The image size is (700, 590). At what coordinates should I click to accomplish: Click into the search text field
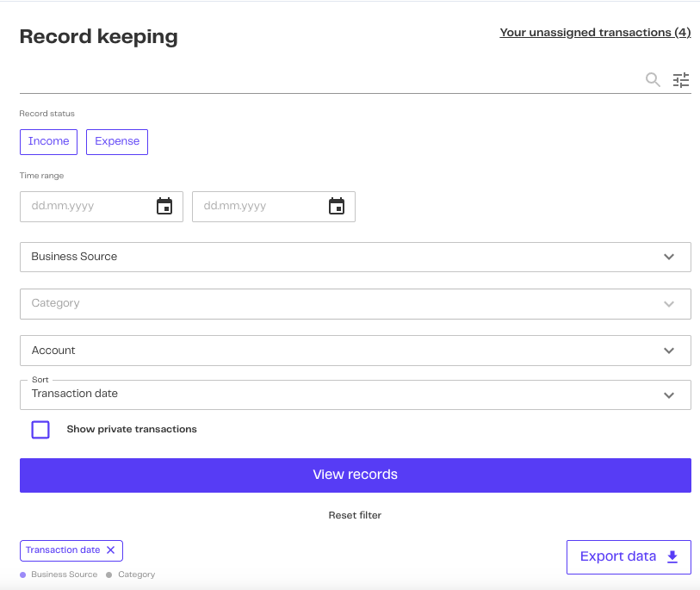click(327, 80)
